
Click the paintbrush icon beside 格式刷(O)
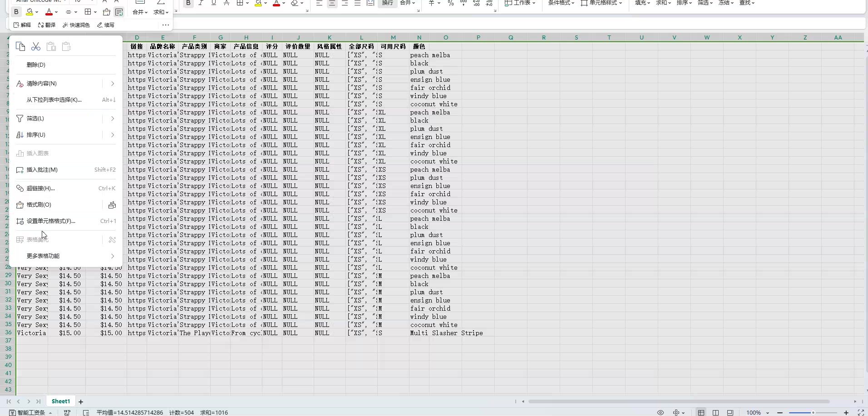point(112,205)
